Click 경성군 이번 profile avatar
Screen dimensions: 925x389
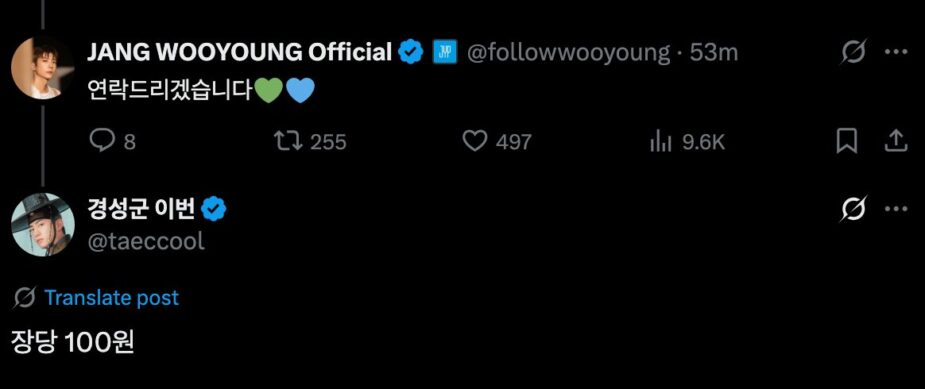(43, 224)
